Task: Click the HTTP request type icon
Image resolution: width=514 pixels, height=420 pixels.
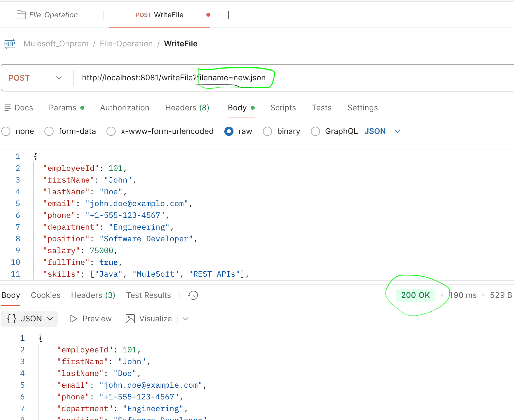Action: (x=10, y=44)
